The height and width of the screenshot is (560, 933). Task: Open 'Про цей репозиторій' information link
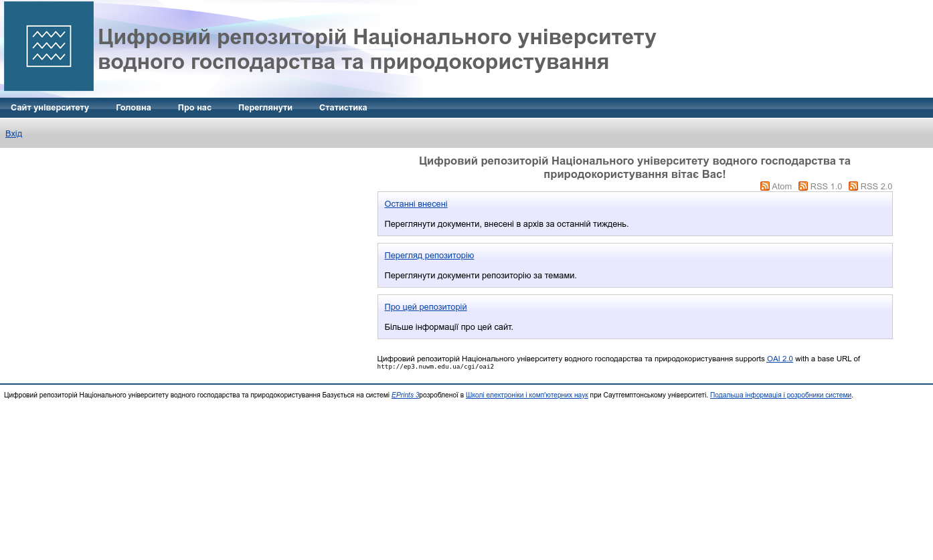(x=425, y=306)
